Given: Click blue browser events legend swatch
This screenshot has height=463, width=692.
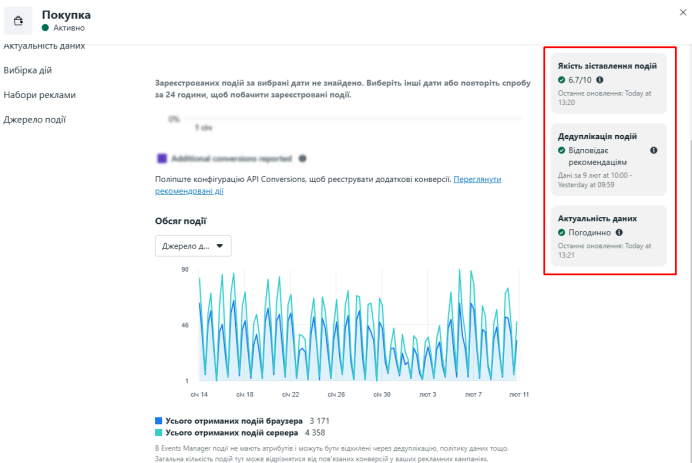Looking at the screenshot, I should [158, 421].
